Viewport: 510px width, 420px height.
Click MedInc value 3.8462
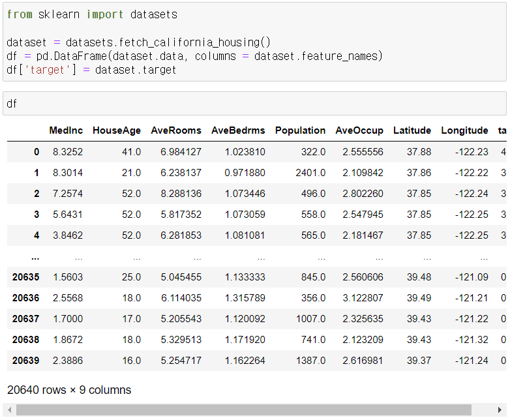[x=68, y=235]
